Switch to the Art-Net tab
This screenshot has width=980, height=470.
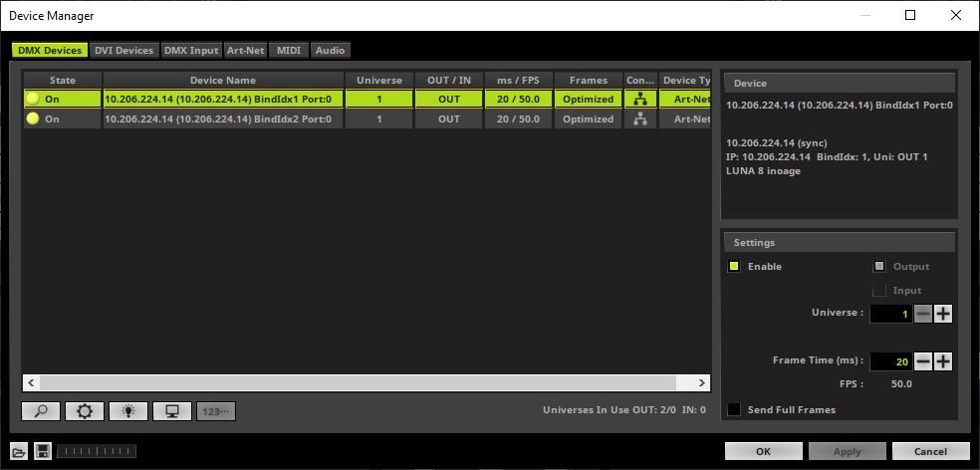[x=246, y=50]
